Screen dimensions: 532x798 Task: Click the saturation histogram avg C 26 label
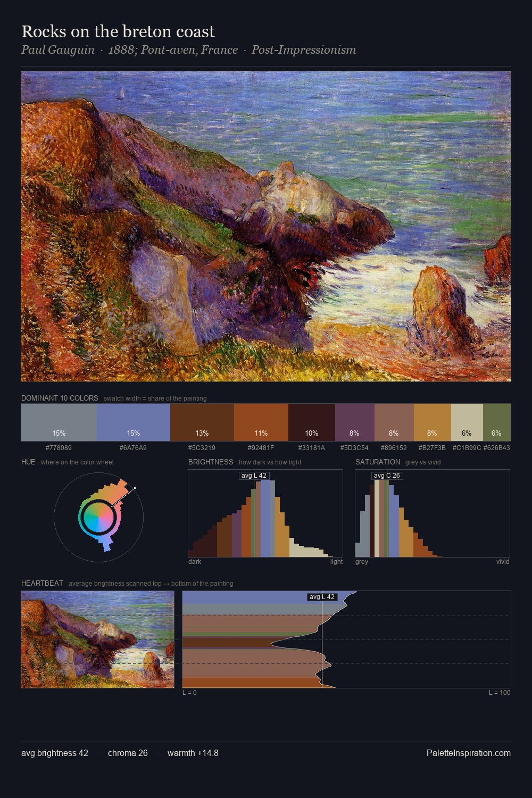(387, 476)
